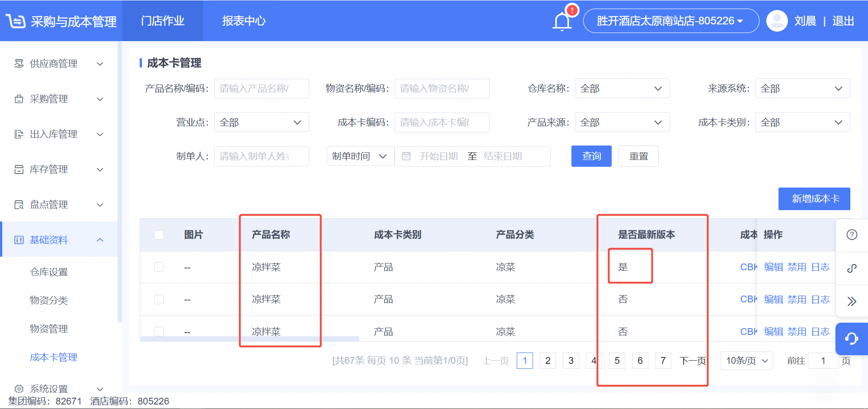Image resolution: width=868 pixels, height=409 pixels.
Task: Click the 库存管理 sidebar icon
Action: 19,169
